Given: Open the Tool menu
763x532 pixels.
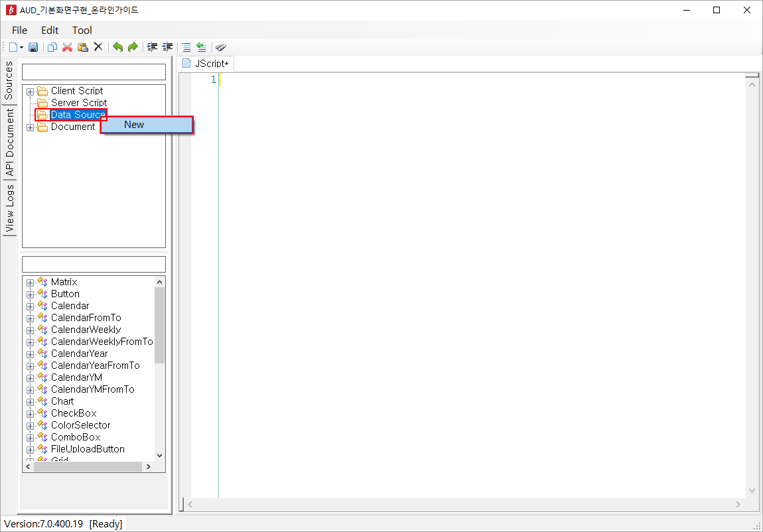Looking at the screenshot, I should tap(82, 30).
